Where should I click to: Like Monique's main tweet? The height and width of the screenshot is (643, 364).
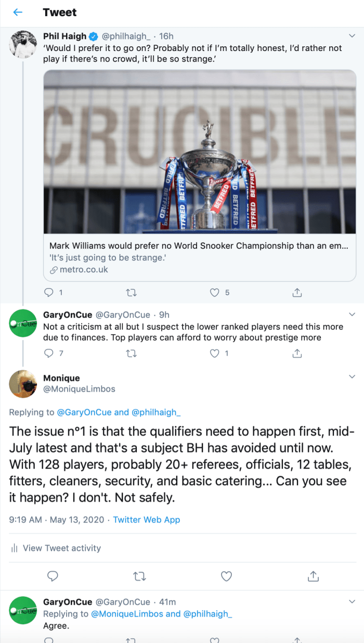pos(226,576)
